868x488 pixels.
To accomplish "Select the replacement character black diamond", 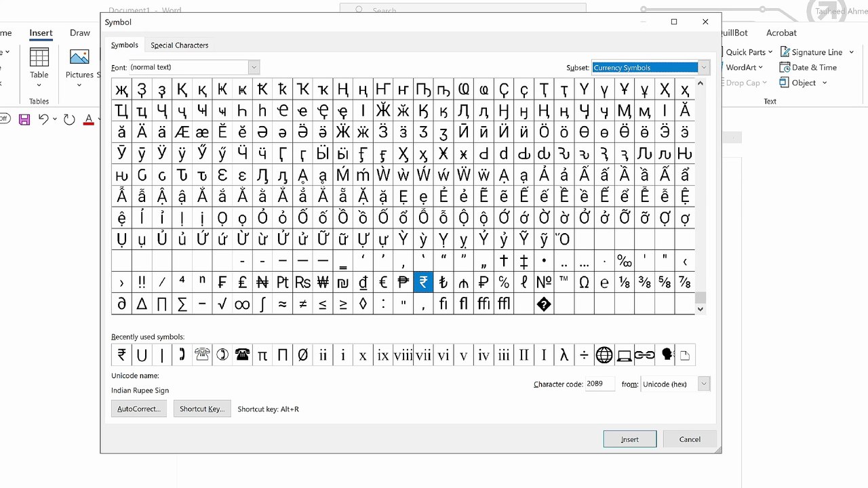I will tap(544, 304).
